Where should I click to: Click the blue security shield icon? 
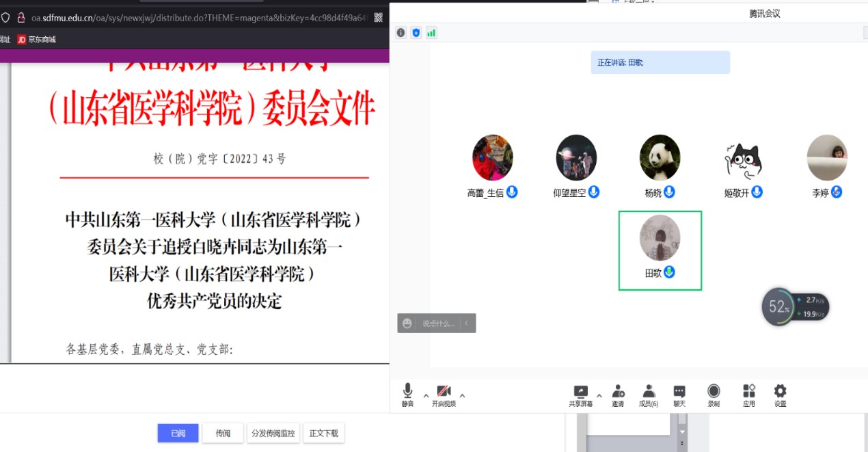click(x=416, y=33)
